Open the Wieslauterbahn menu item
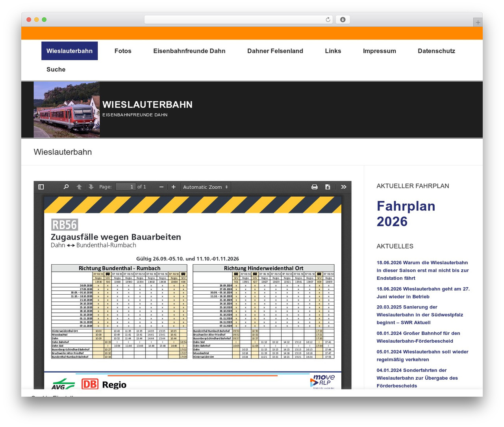 coord(69,51)
